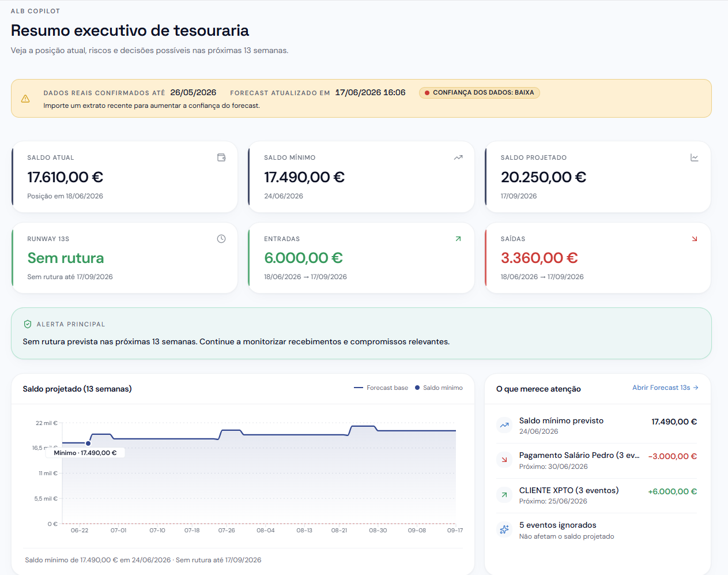728x575 pixels.
Task: Click red arrow icon on Saídas card
Action: click(695, 239)
